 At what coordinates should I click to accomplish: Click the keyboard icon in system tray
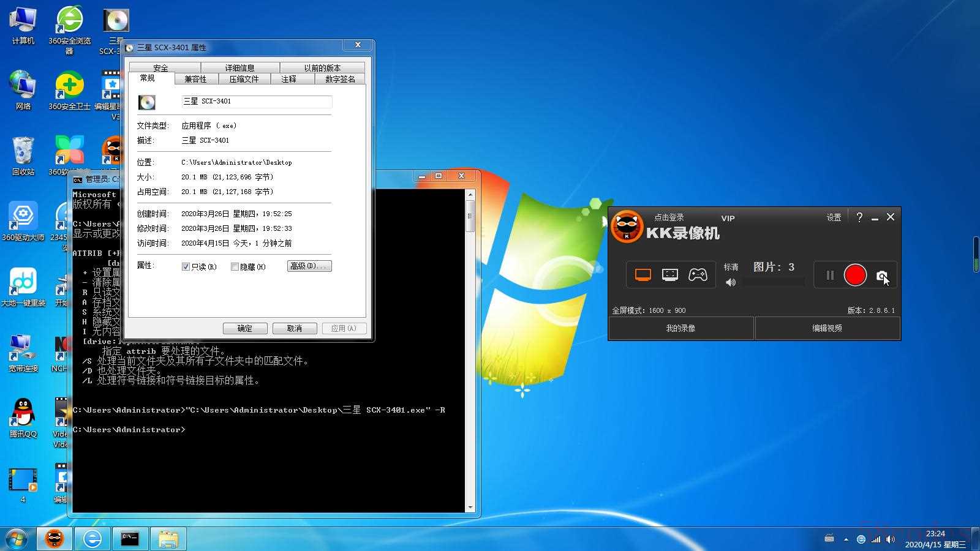pos(829,539)
